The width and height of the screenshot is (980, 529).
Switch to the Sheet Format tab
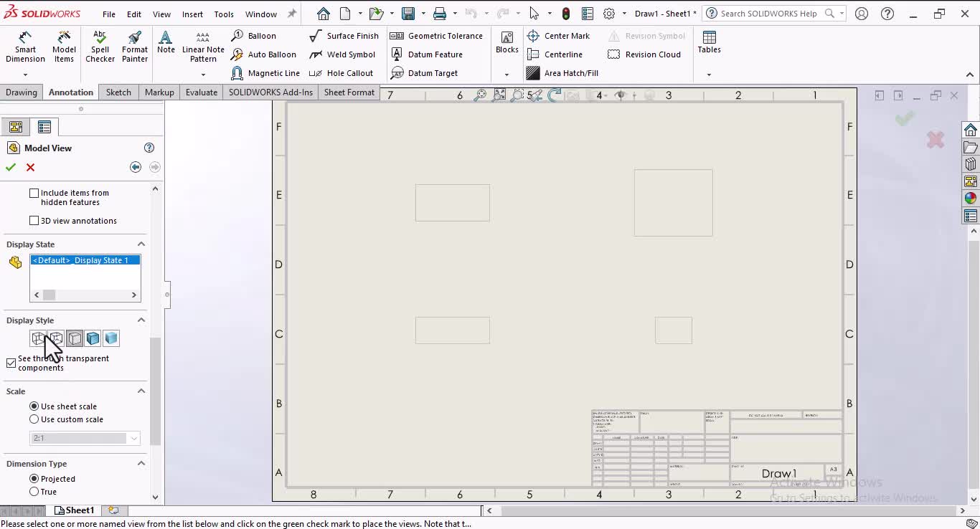[x=349, y=92]
